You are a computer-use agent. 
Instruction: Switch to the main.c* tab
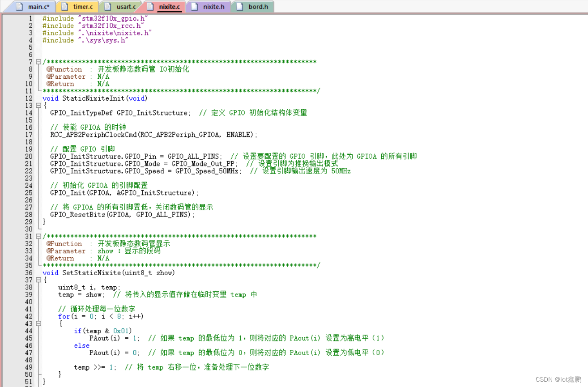(32, 7)
